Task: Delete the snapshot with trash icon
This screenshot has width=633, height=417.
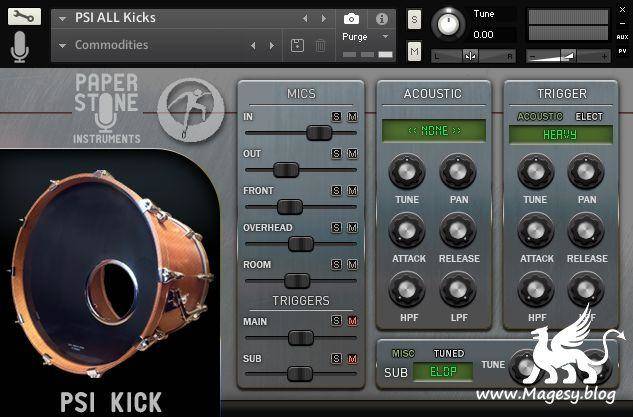Action: click(x=320, y=45)
